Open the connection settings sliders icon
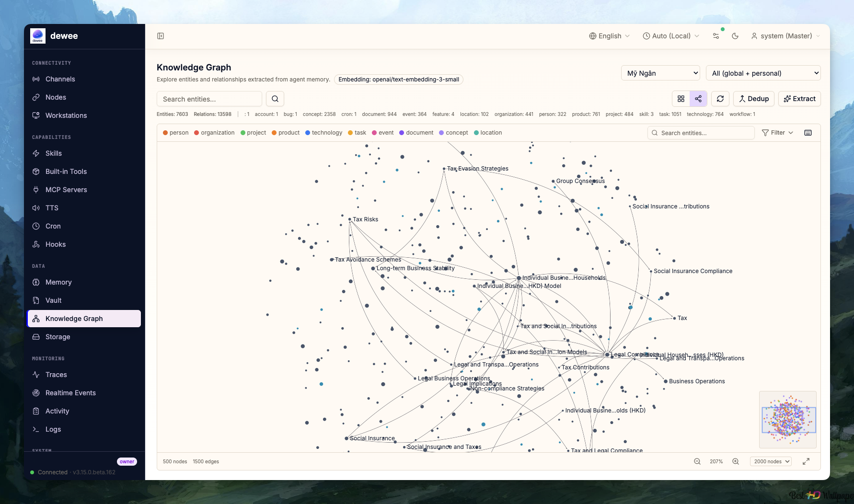854x504 pixels. point(716,36)
